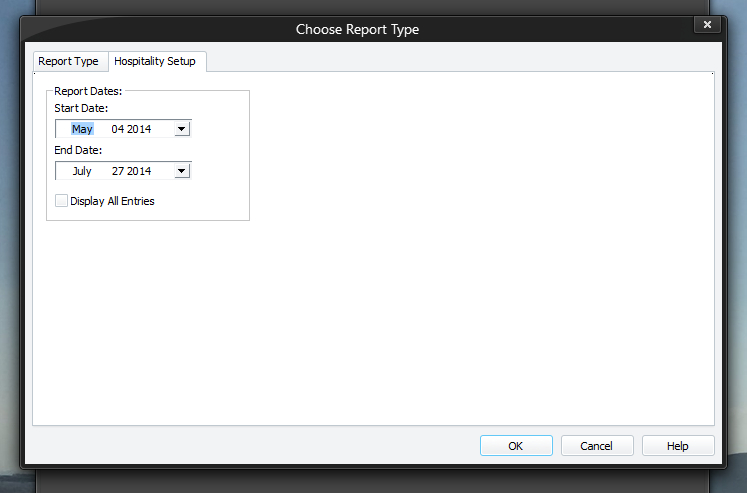Select the July month in End Date
The image size is (747, 493).
click(x=82, y=171)
